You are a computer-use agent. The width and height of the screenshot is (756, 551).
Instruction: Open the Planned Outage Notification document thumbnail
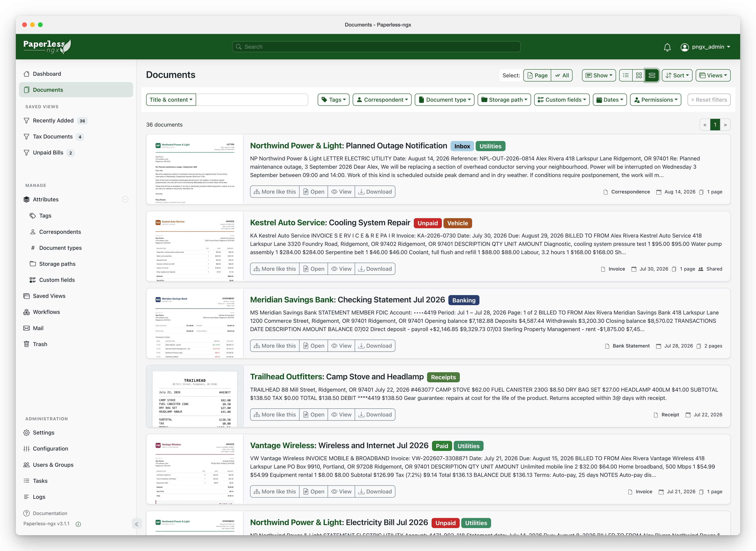pos(195,169)
